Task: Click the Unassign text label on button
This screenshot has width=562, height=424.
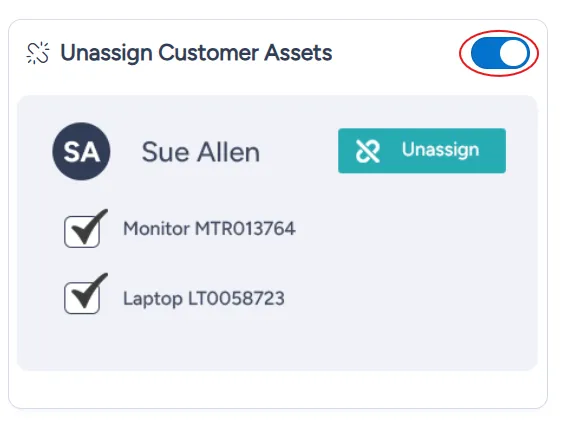Action: click(440, 150)
